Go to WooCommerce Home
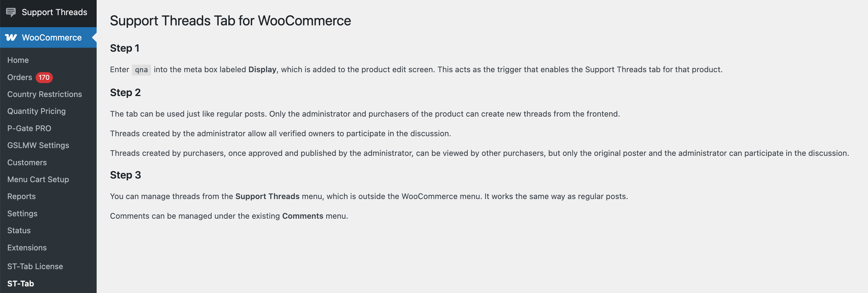Viewport: 868px width, 293px height. (x=18, y=60)
